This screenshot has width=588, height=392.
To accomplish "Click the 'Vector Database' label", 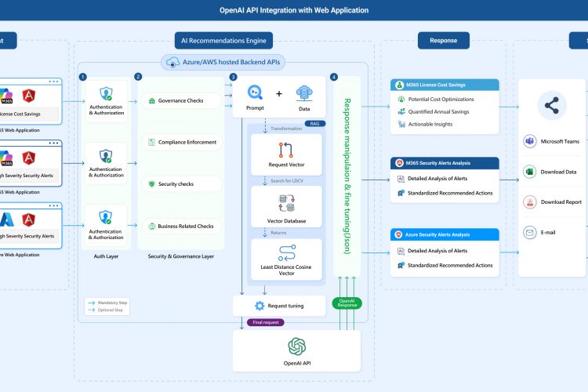I will pyautogui.click(x=286, y=221).
